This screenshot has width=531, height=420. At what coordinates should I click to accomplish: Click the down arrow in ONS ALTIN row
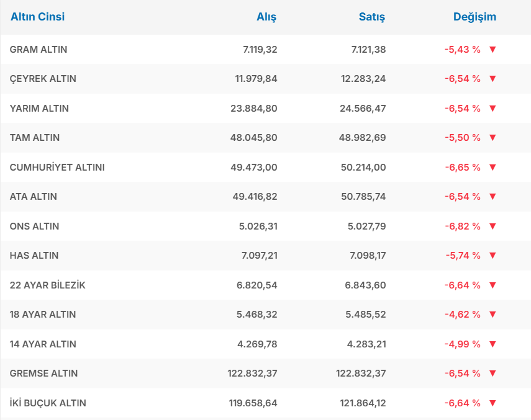tap(492, 226)
